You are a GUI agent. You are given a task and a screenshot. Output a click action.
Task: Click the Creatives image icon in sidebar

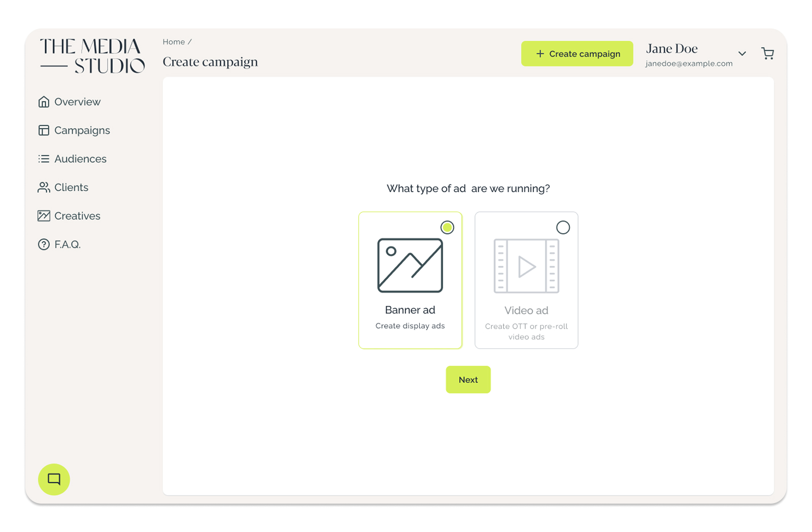[x=44, y=216]
